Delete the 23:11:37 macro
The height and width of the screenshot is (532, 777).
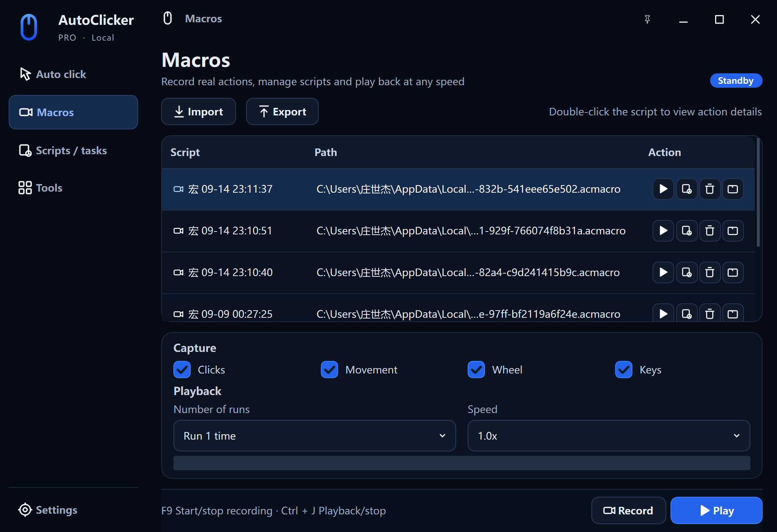tap(710, 189)
